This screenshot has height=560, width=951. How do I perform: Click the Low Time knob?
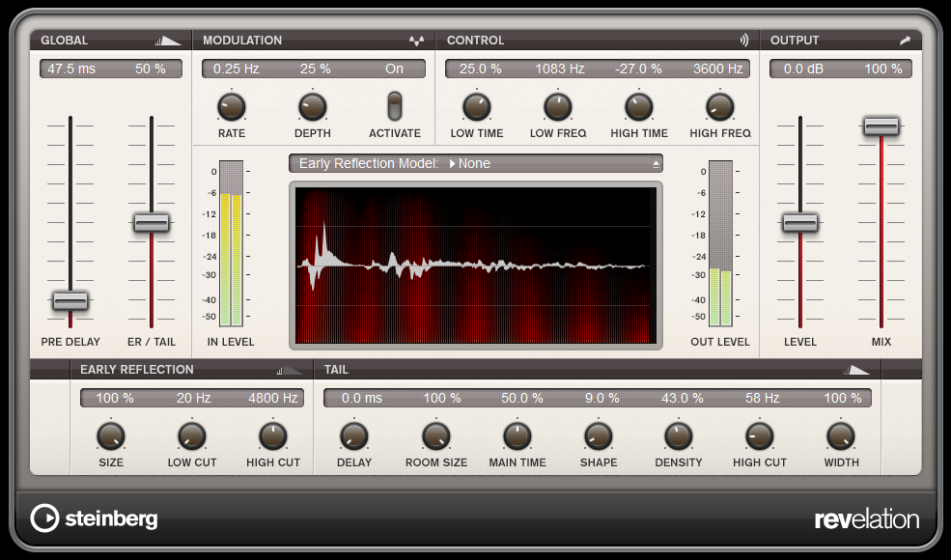[477, 107]
